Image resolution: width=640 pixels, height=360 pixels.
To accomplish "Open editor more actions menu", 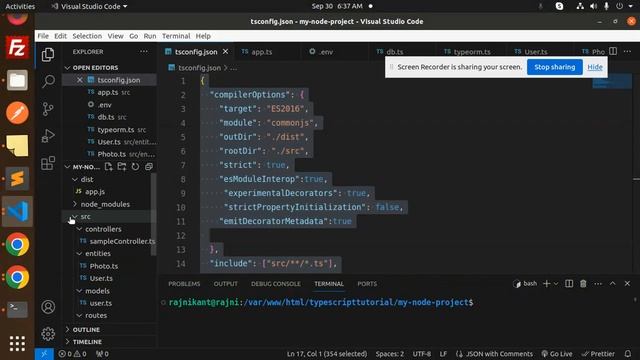I will coord(627,51).
